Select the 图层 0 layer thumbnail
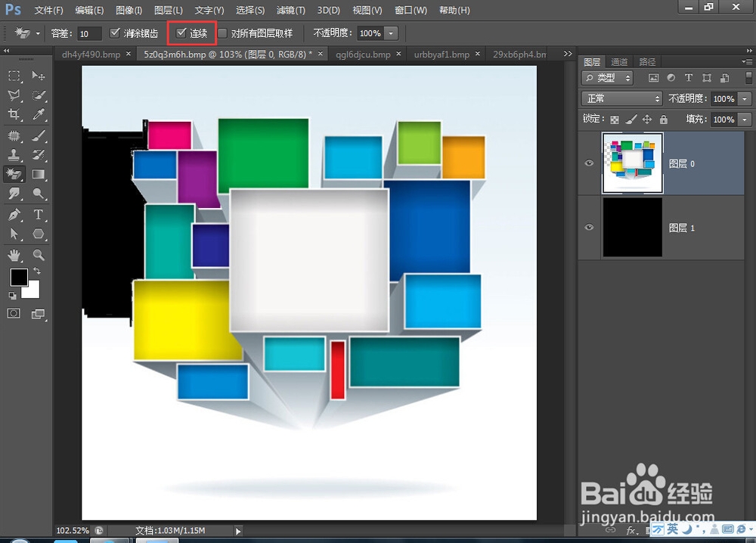This screenshot has width=756, height=543. (633, 163)
